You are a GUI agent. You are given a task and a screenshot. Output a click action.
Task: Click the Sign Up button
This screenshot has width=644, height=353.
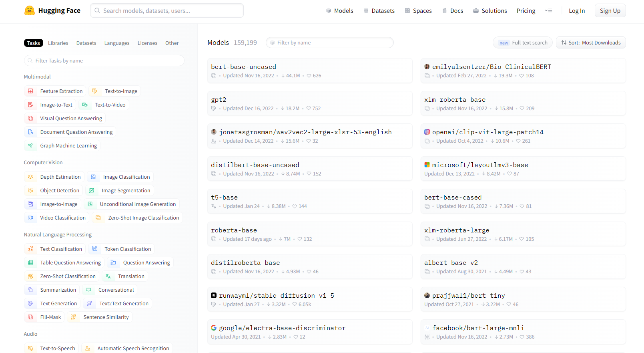tap(610, 11)
